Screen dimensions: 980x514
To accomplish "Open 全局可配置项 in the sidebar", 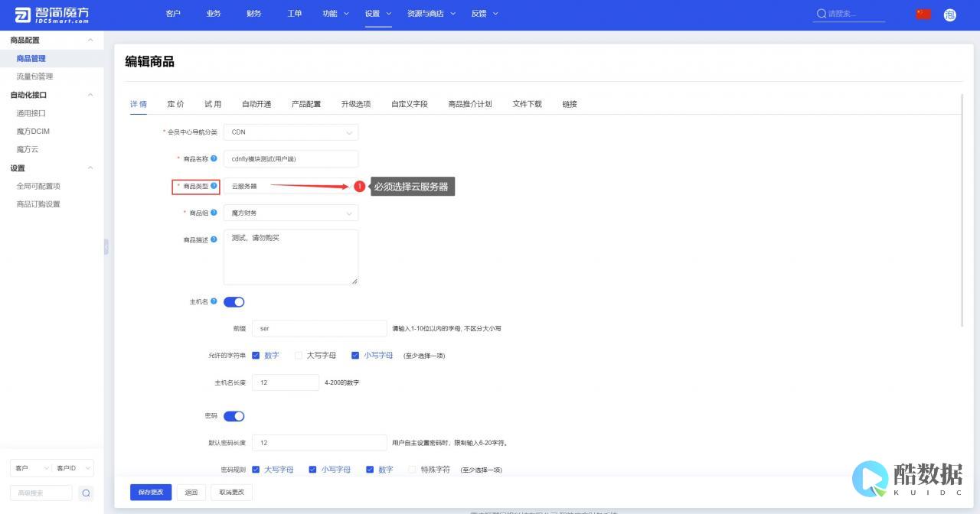I will (38, 186).
